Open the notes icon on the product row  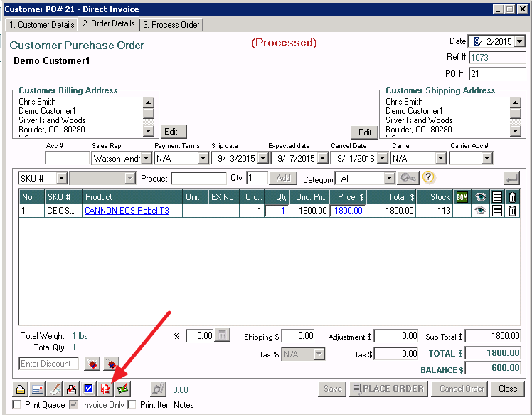(x=497, y=211)
